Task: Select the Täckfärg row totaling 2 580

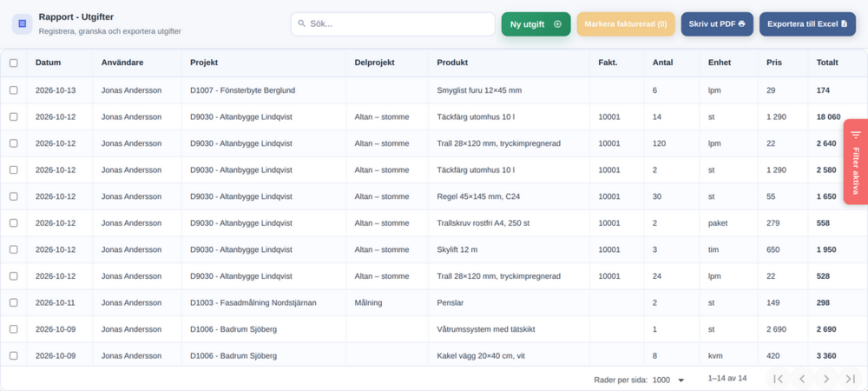Action: click(x=13, y=170)
